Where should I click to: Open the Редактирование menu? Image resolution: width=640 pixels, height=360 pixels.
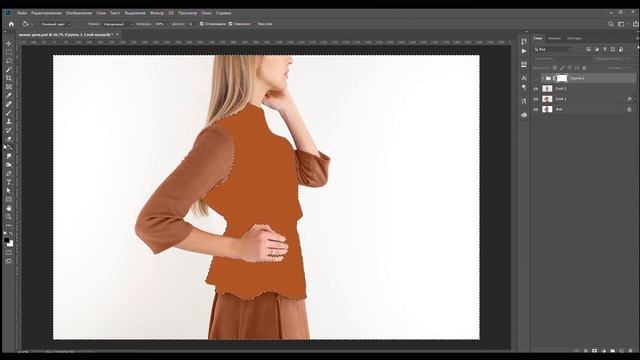tap(46, 13)
